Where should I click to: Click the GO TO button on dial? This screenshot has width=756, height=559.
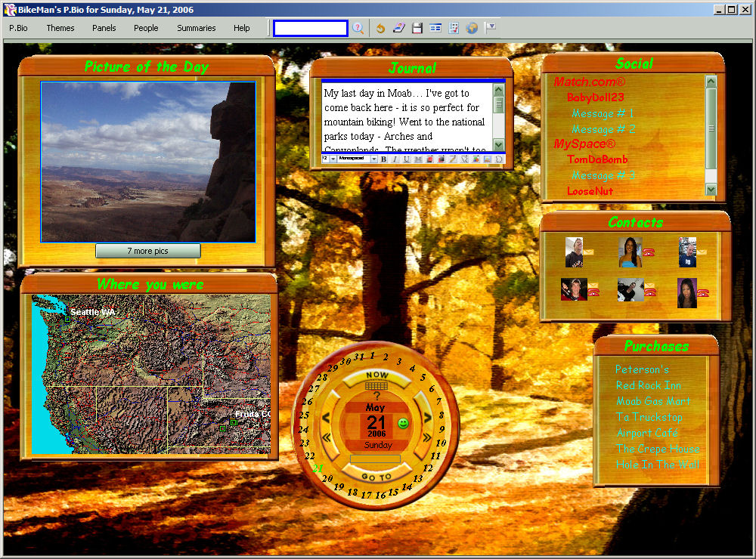(x=376, y=477)
